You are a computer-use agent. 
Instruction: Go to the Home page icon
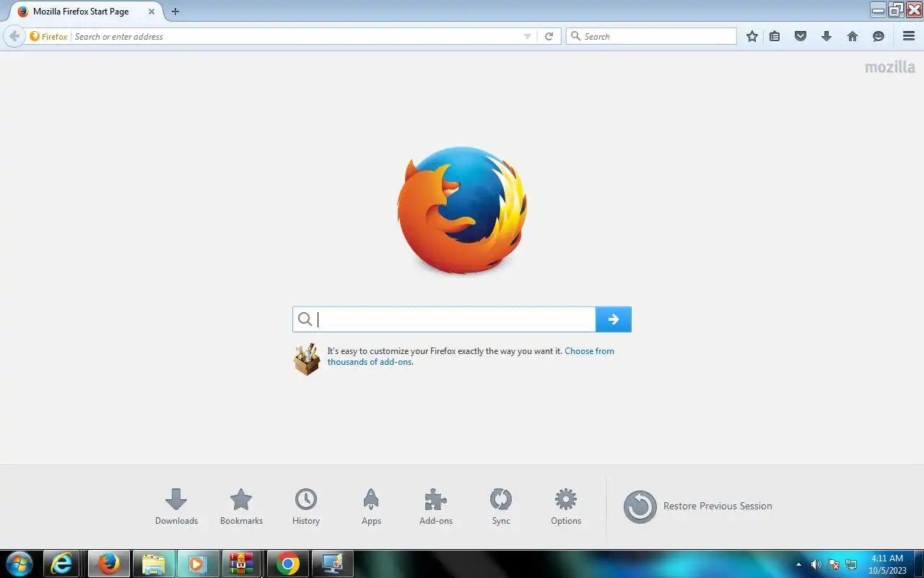point(853,36)
